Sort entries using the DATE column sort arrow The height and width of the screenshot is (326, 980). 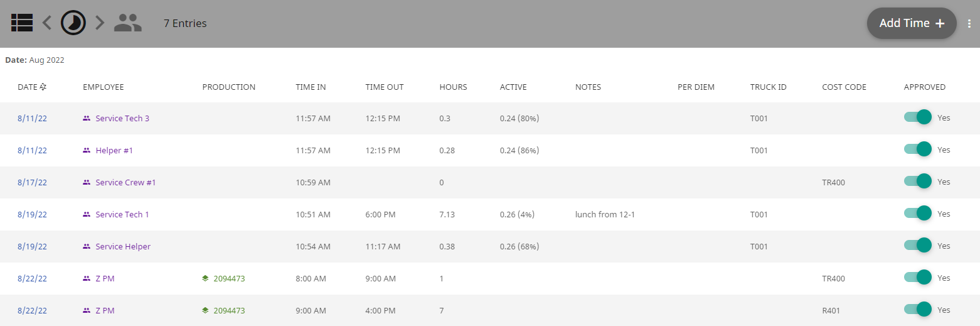pyautogui.click(x=43, y=87)
